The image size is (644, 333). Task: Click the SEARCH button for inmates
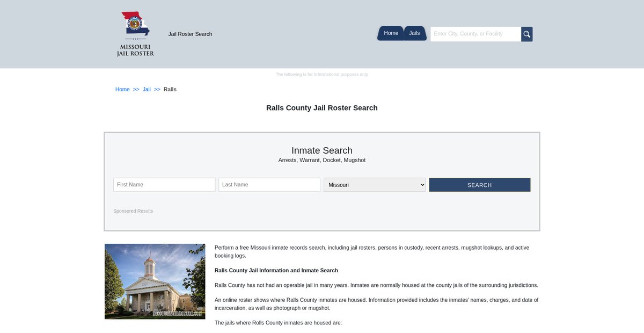pos(480,185)
